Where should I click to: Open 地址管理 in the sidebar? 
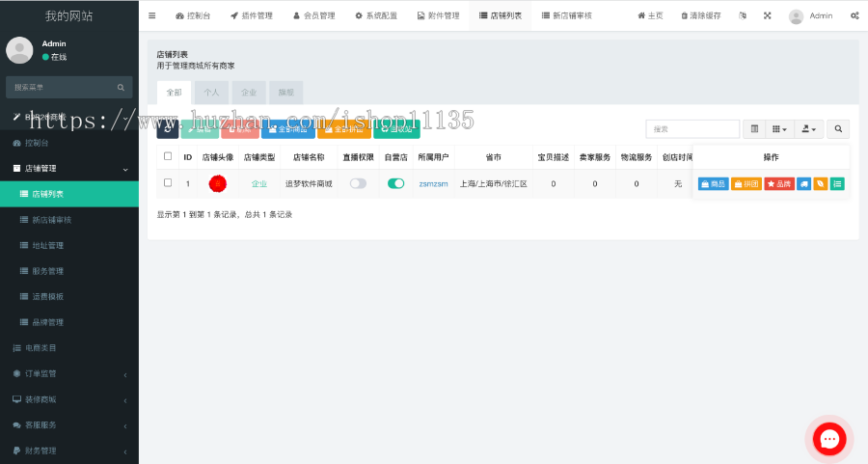pos(69,245)
